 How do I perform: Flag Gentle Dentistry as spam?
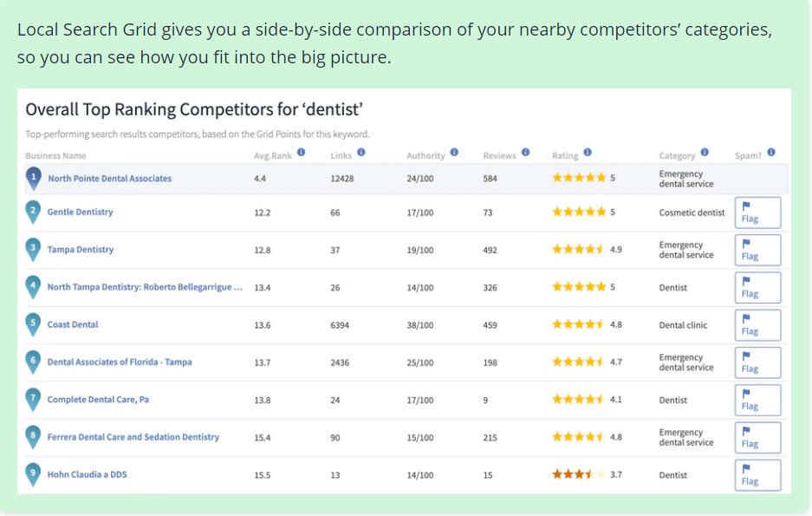click(x=757, y=212)
